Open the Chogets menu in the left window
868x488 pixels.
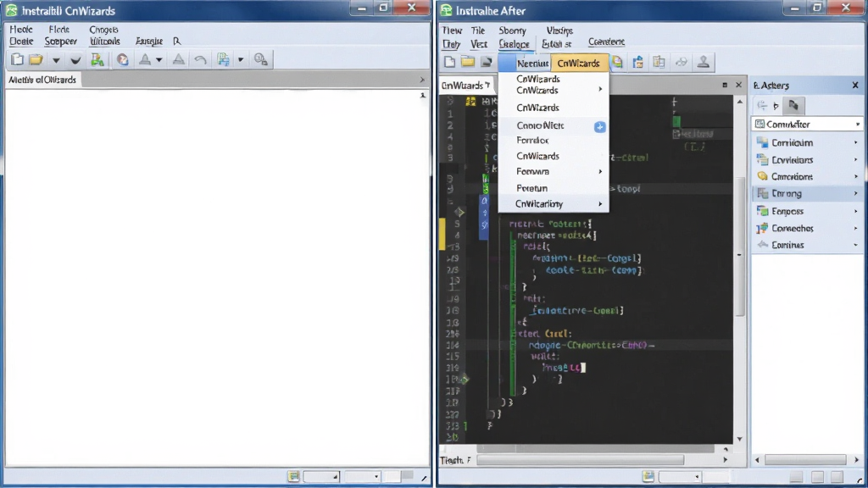point(103,30)
